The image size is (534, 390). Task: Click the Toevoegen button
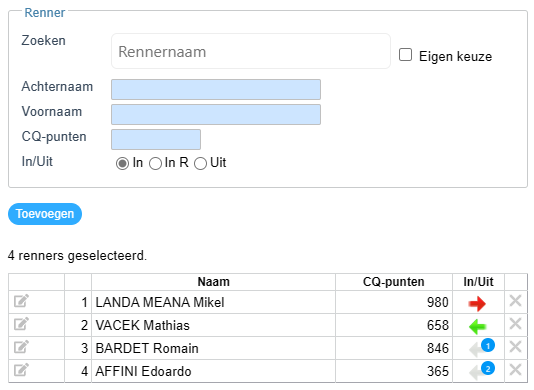coord(45,214)
